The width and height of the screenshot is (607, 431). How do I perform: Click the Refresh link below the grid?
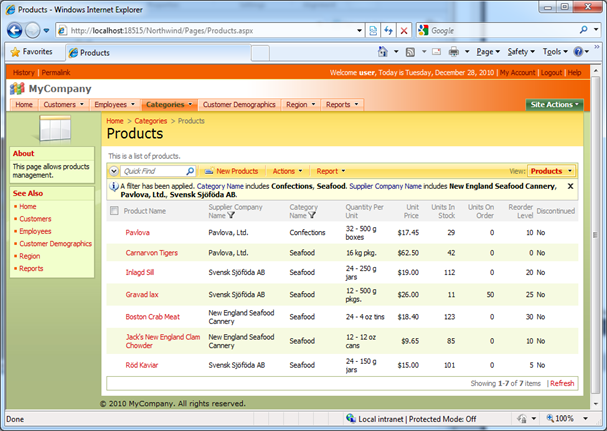pyautogui.click(x=563, y=383)
